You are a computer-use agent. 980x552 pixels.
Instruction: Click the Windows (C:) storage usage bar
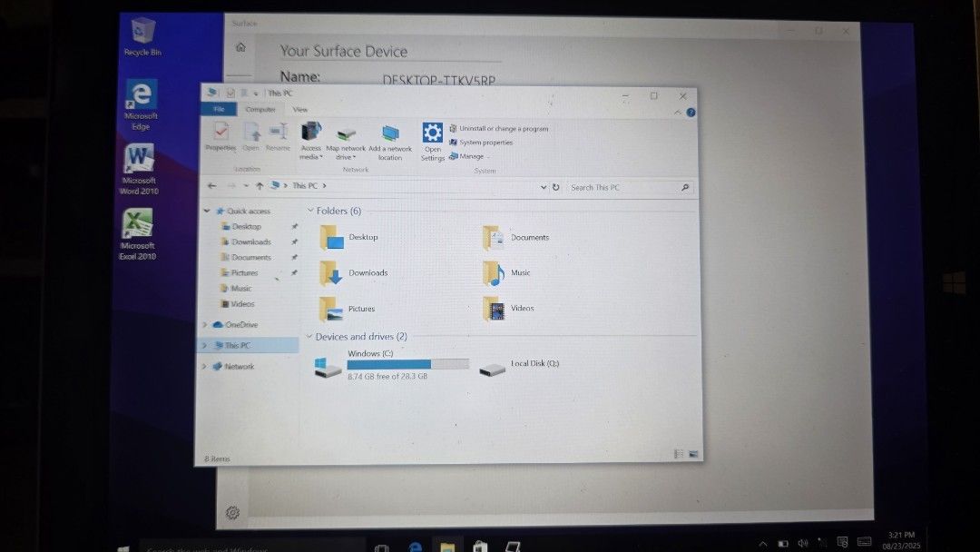(x=407, y=364)
